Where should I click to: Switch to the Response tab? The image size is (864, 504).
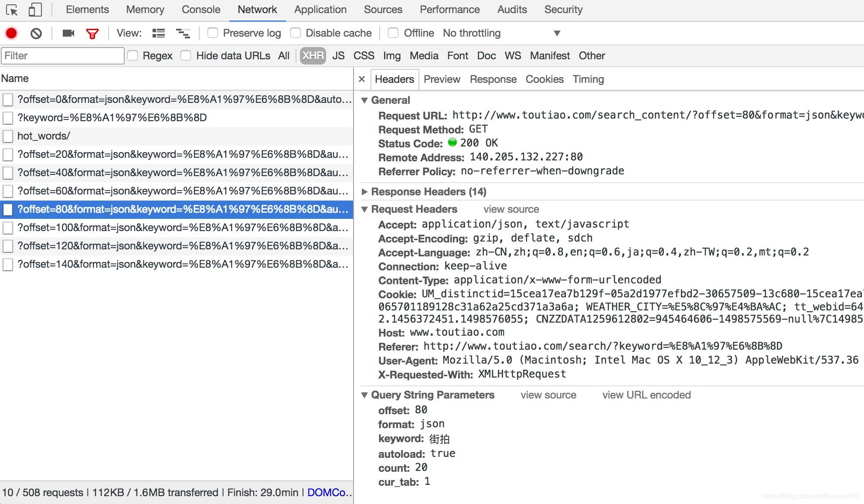[x=492, y=78]
